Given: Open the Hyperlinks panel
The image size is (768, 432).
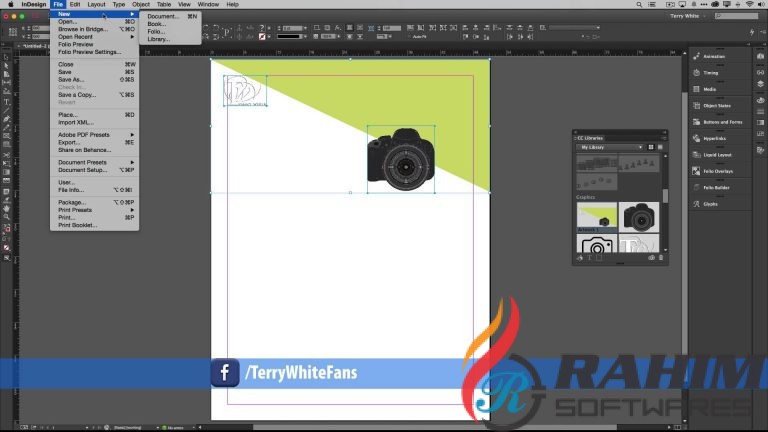Looking at the screenshot, I should click(x=714, y=138).
